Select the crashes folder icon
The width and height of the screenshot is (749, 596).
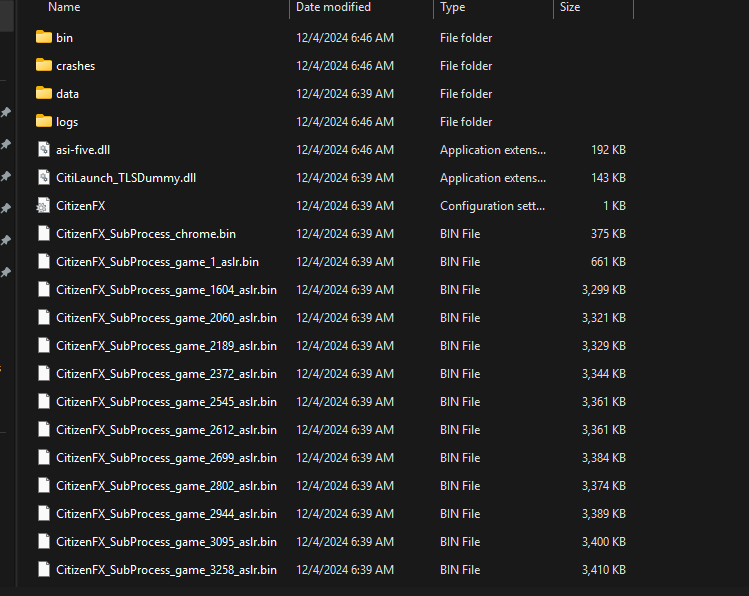coord(44,65)
